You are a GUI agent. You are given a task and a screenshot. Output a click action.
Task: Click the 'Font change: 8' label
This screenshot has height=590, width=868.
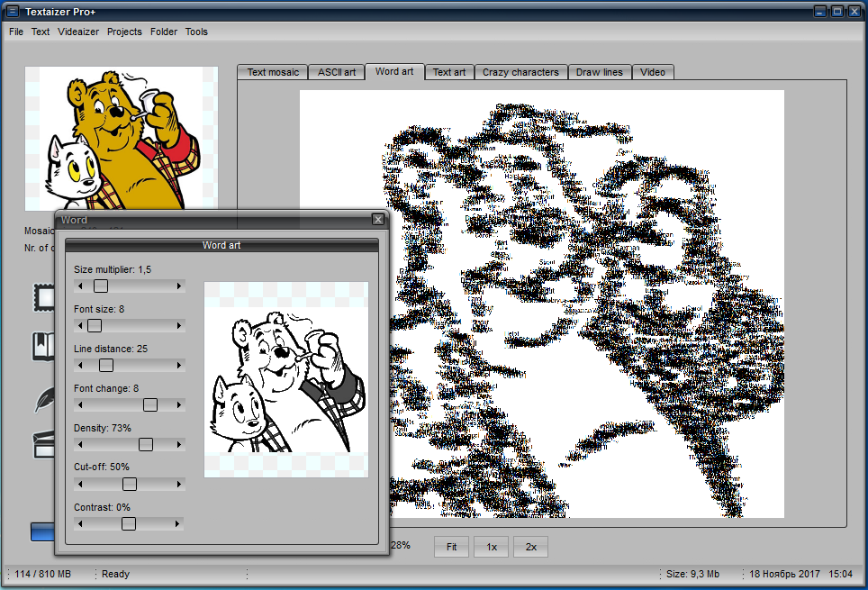(106, 388)
